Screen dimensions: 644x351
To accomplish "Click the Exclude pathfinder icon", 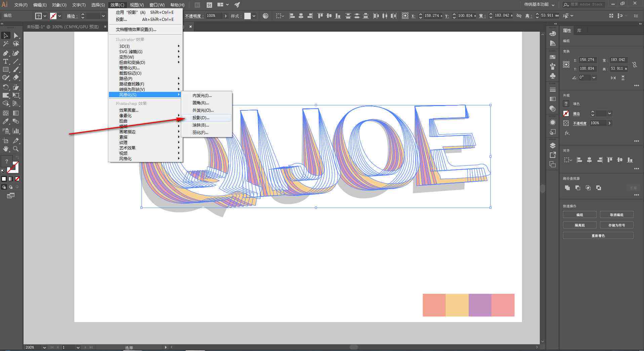I will (x=599, y=188).
